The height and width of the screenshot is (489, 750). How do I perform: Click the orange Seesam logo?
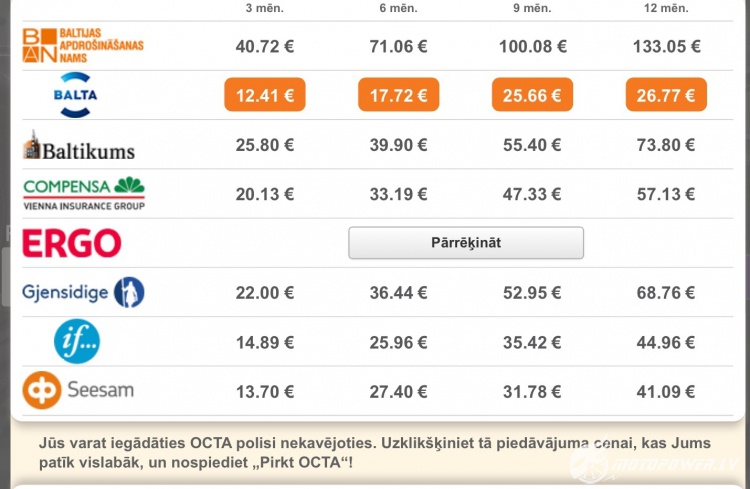(x=78, y=390)
